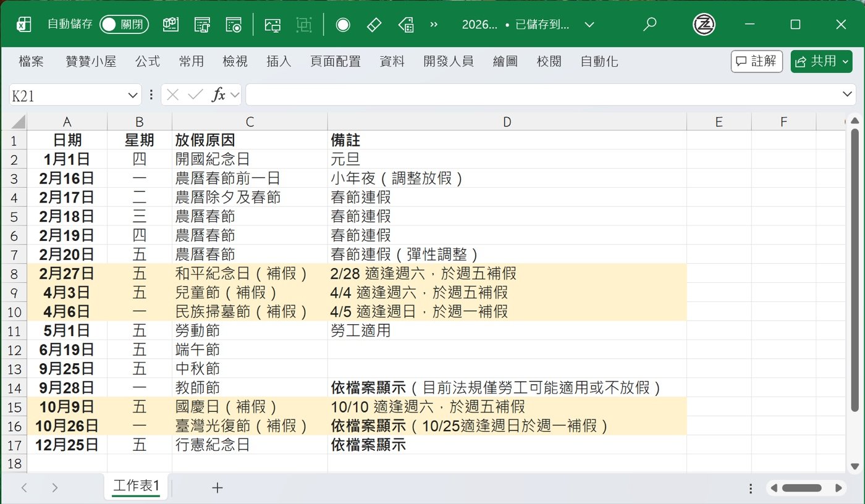865x504 pixels.
Task: Click the horizontal scrollbar thumb
Action: (x=801, y=488)
